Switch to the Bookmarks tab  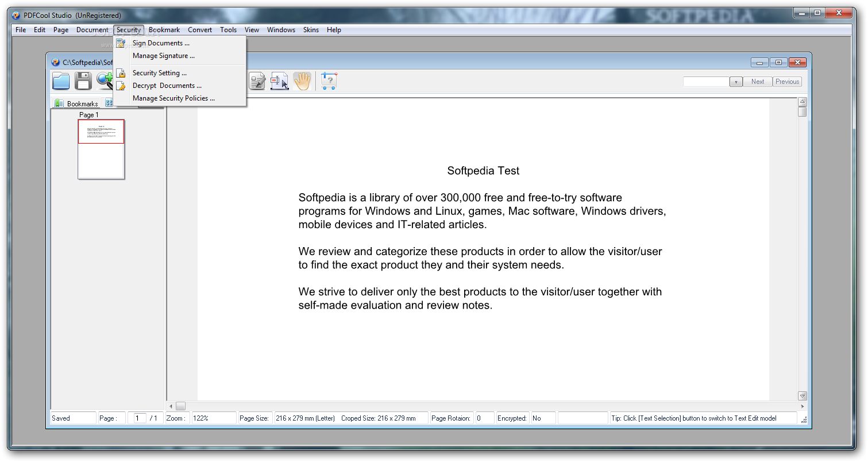click(x=76, y=103)
